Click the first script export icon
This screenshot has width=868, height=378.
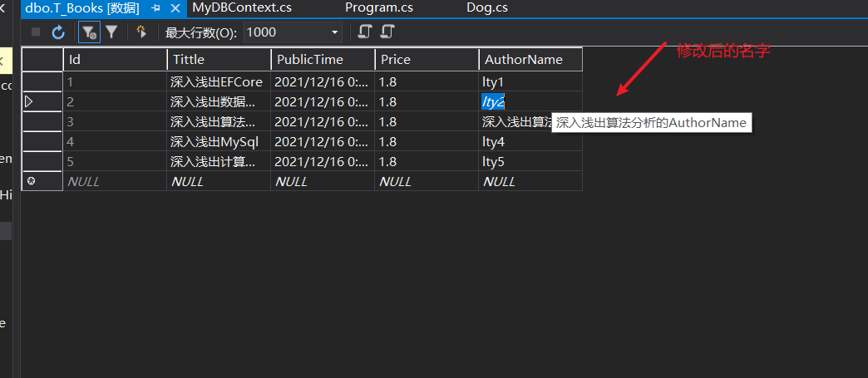[364, 32]
